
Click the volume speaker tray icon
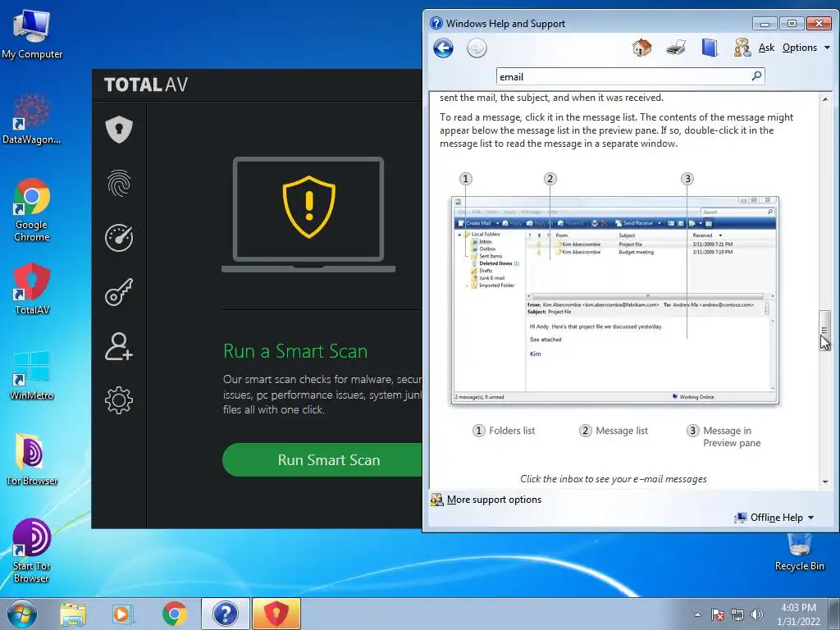(x=757, y=614)
